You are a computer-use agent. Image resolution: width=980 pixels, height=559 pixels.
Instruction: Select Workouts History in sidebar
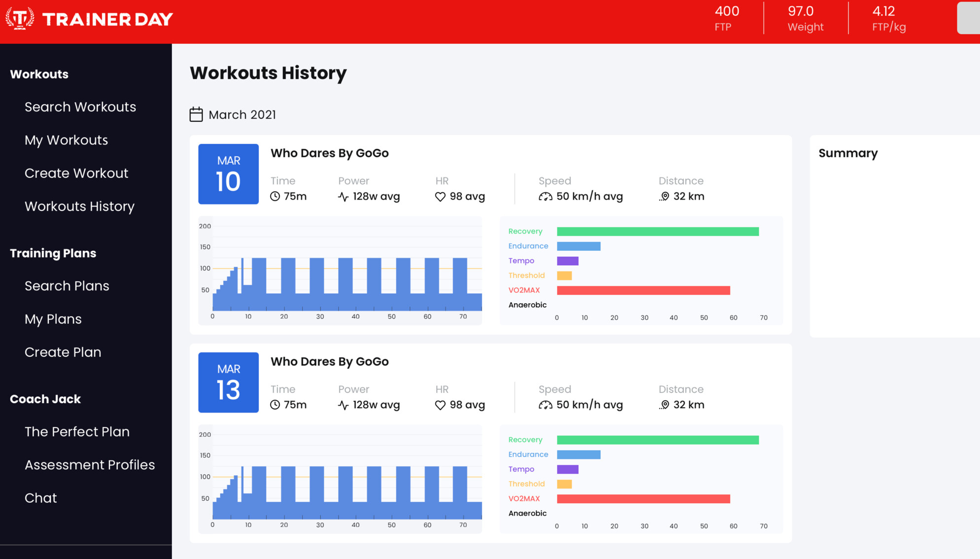point(79,206)
